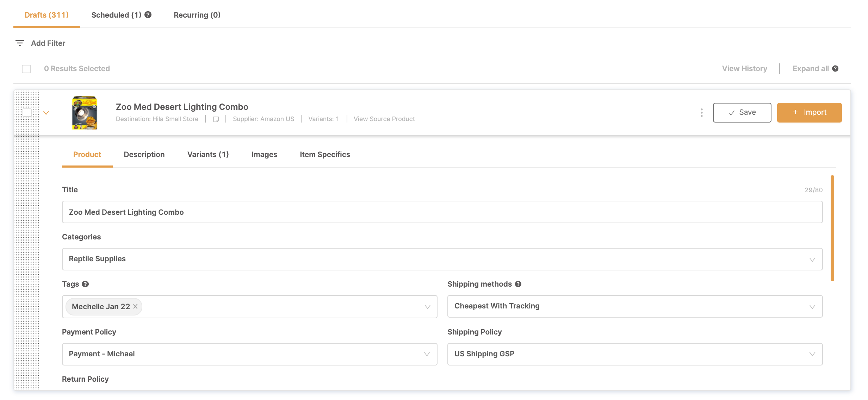Open the Cheapest With Tracking shipping methods dropdown
868x400 pixels.
coord(635,306)
